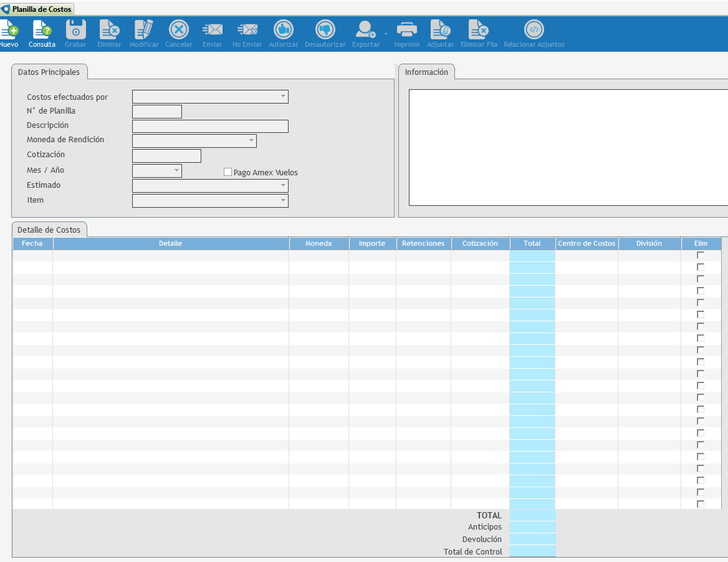Screen dimensions: 728x562
Task: Open the Exportar dropdown arrow
Action: (x=386, y=34)
